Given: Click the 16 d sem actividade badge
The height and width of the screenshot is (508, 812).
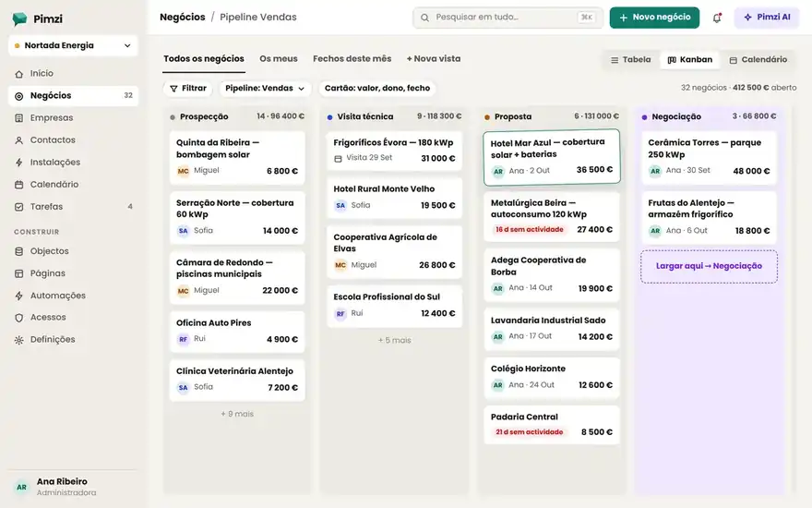Looking at the screenshot, I should pos(529,230).
